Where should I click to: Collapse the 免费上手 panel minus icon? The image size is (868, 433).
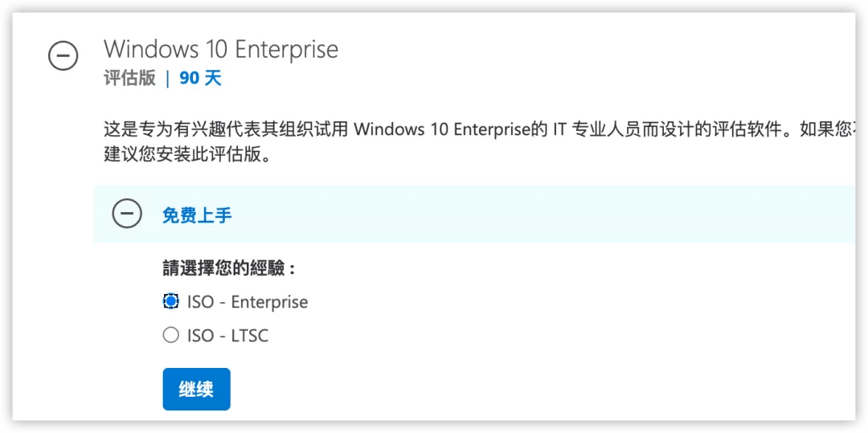pyautogui.click(x=127, y=214)
